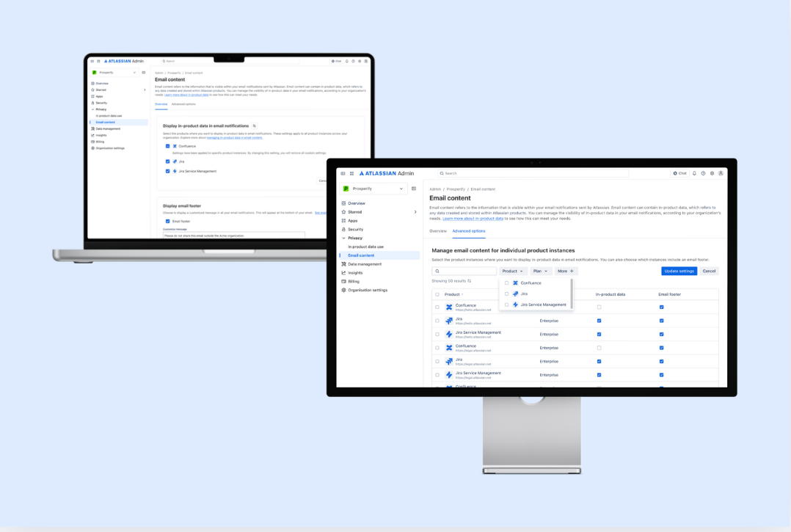Click the top Search bar on the monitor
This screenshot has height=532, width=791.
[x=533, y=173]
